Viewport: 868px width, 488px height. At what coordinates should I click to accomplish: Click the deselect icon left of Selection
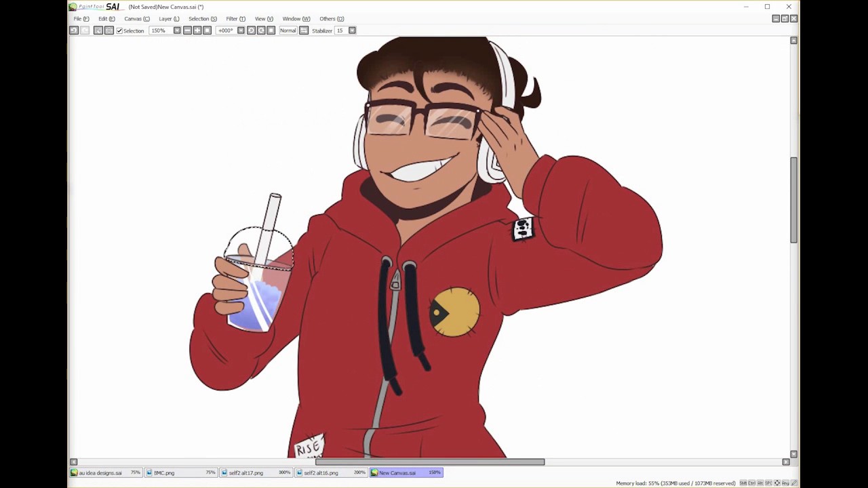pyautogui.click(x=98, y=30)
